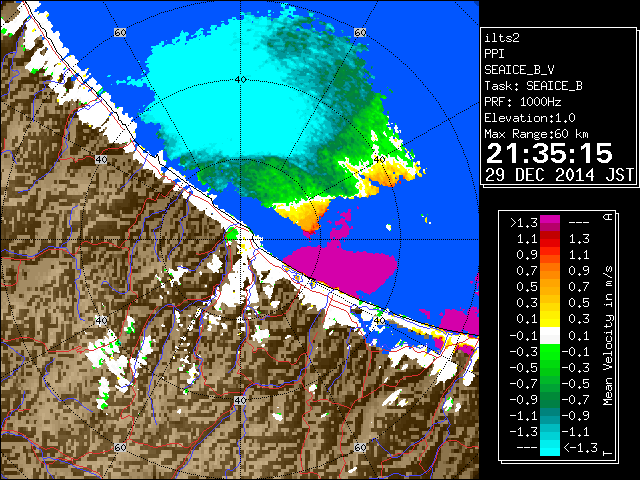Click the 'ilts2' radar name text
The image size is (640, 480).
point(502,38)
